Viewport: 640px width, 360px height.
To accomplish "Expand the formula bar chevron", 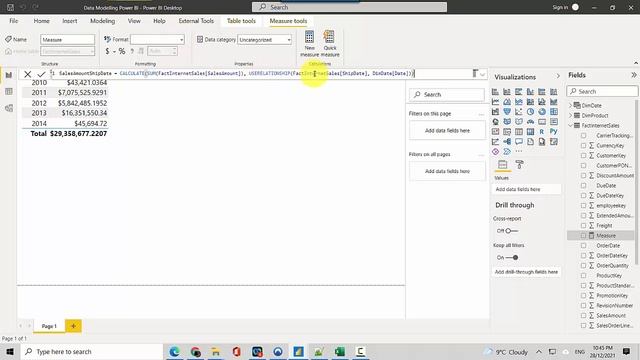I will pos(482,74).
